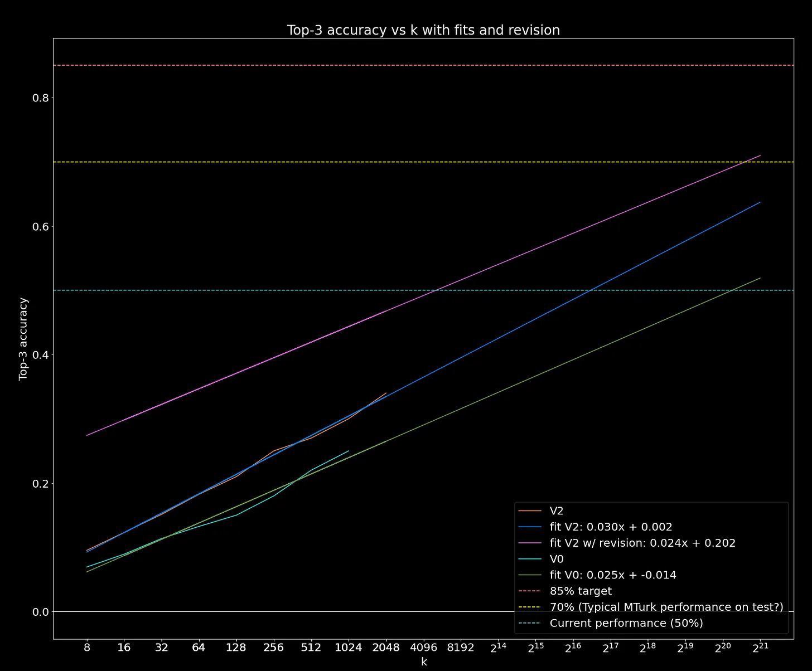The image size is (812, 671).
Task: Click the 'k' x-axis label
Action: pyautogui.click(x=424, y=662)
